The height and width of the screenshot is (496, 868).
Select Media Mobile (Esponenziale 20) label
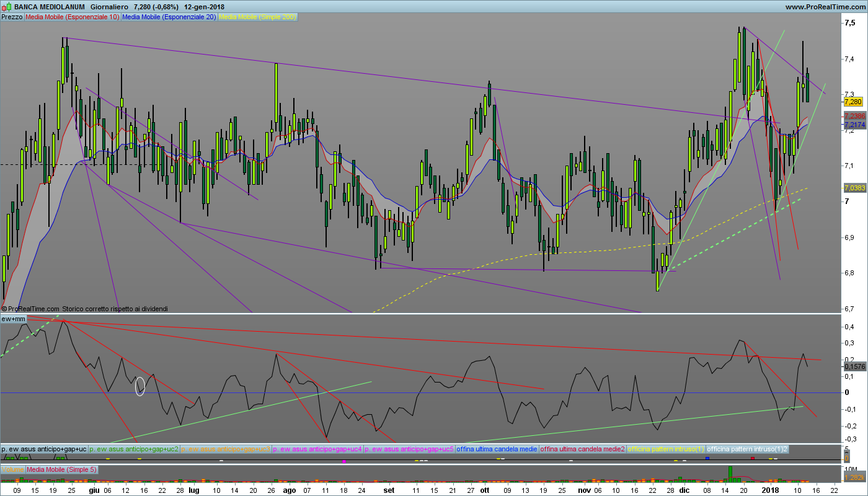point(169,17)
